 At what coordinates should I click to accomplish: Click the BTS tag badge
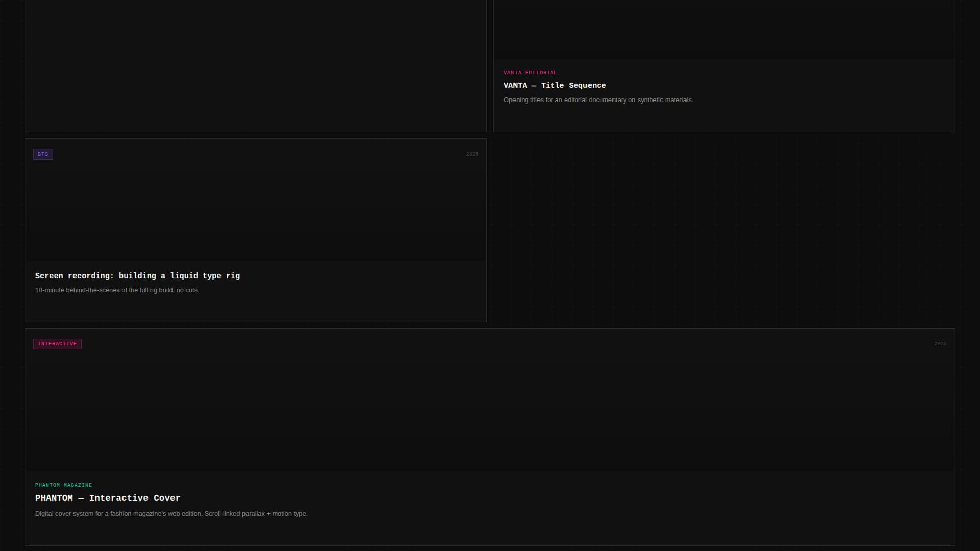tap(43, 154)
